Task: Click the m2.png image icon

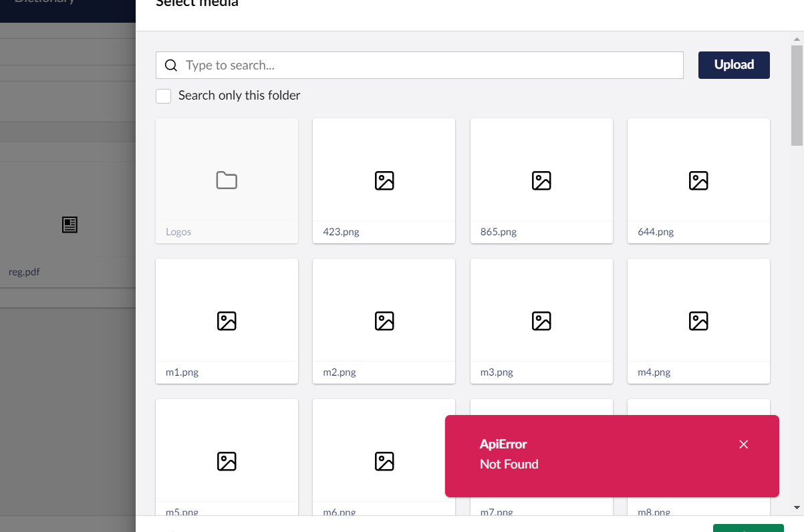Action: [384, 321]
